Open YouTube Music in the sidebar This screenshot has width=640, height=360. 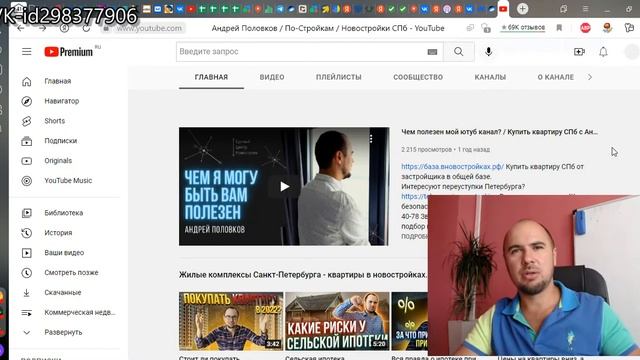[67, 180]
